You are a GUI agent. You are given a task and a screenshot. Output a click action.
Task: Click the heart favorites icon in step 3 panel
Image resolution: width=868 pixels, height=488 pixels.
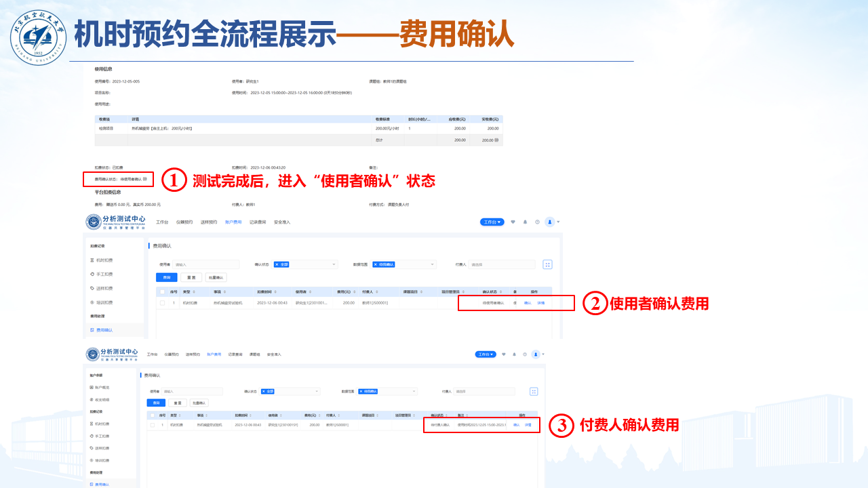[x=505, y=354]
